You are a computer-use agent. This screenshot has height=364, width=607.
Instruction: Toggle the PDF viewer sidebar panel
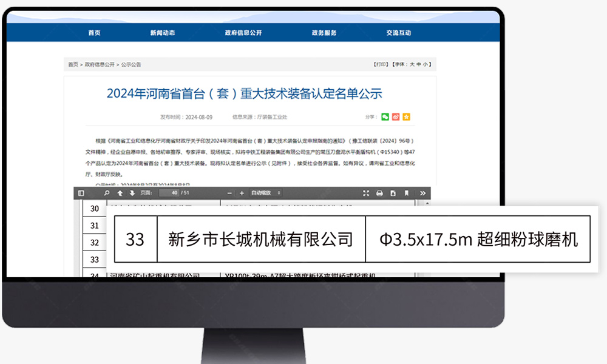tap(81, 193)
